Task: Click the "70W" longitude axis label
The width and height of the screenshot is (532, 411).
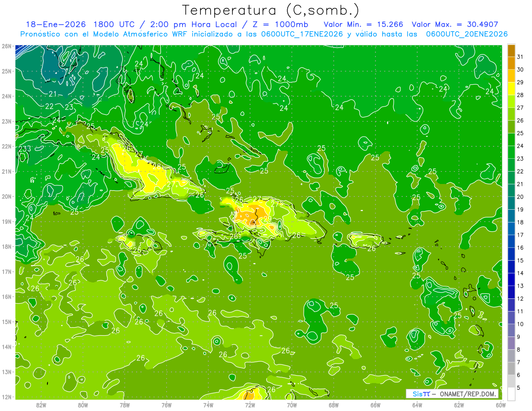Action: (x=292, y=405)
